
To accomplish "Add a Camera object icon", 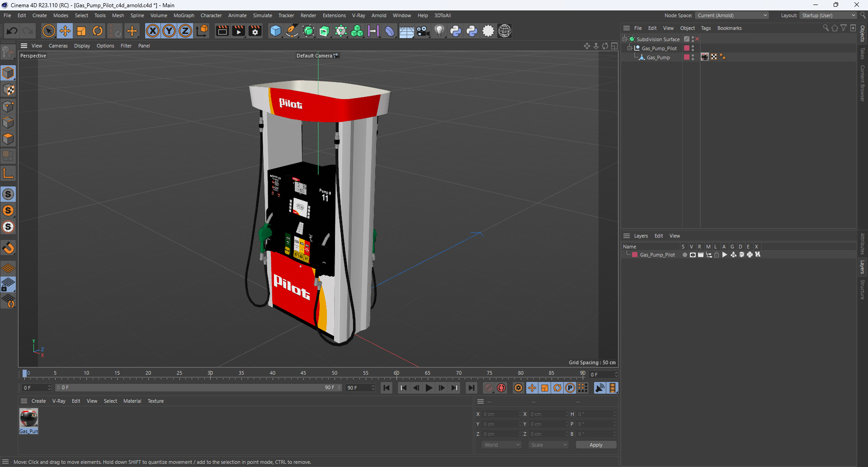I will [423, 31].
